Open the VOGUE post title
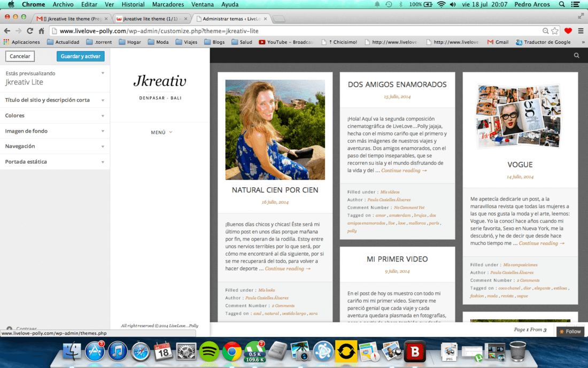 [520, 165]
